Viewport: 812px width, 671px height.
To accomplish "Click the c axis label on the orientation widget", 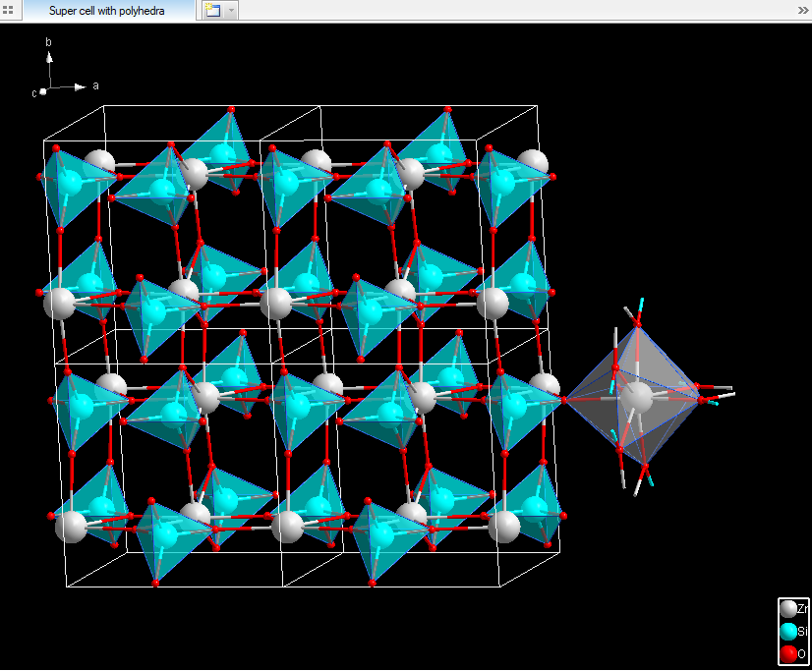I will tap(33, 91).
